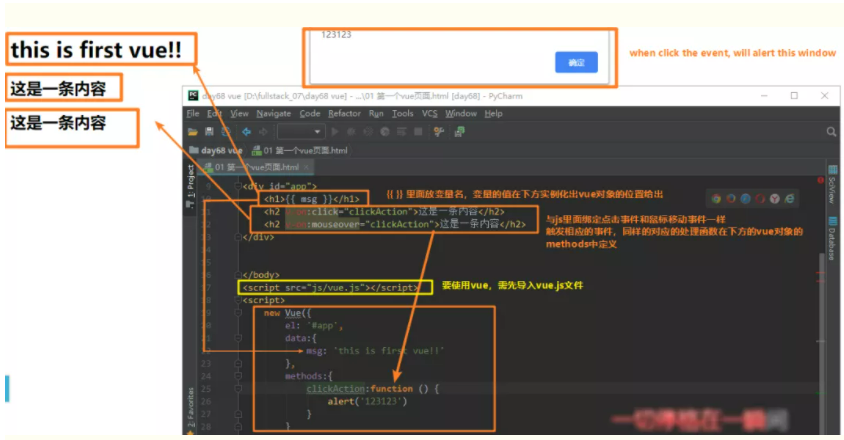Click the Open folder toolbar icon
This screenshot has width=844, height=440.
[x=193, y=132]
